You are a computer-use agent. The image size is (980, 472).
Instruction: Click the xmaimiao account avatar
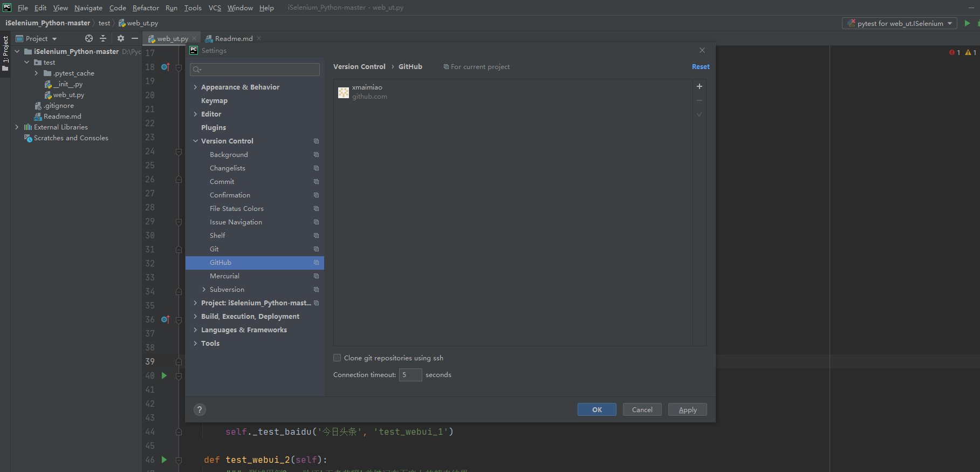pyautogui.click(x=344, y=92)
